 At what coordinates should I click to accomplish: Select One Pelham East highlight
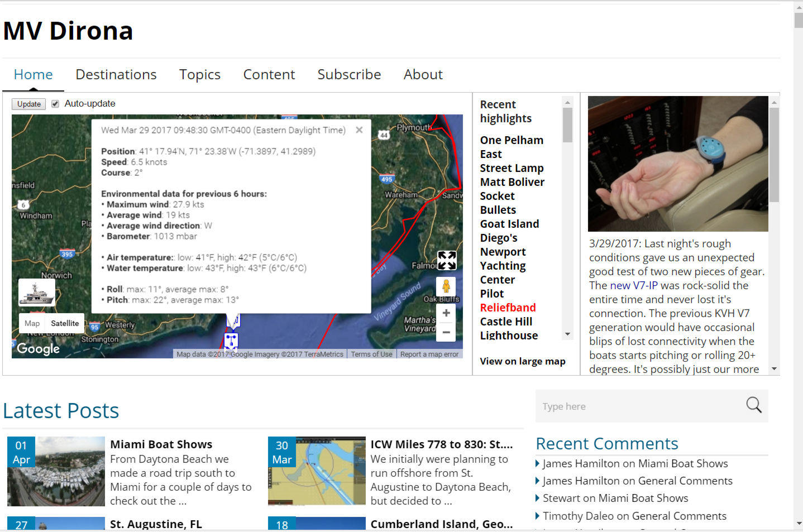pos(512,147)
